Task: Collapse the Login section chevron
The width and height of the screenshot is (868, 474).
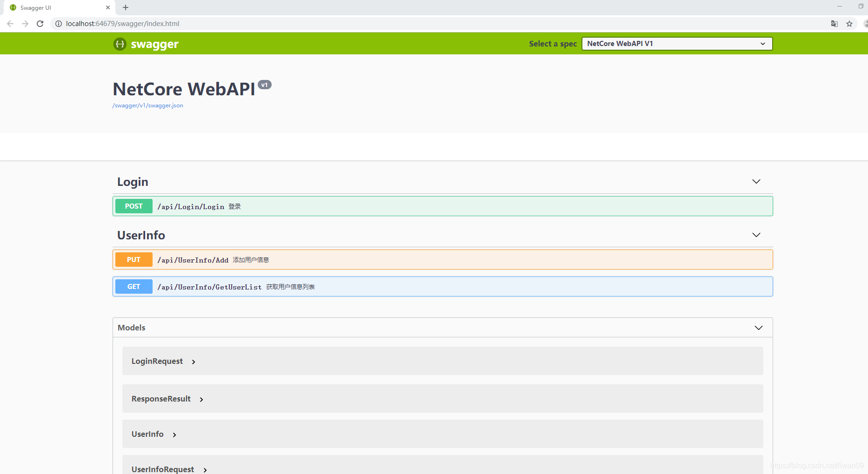Action: pyautogui.click(x=756, y=181)
